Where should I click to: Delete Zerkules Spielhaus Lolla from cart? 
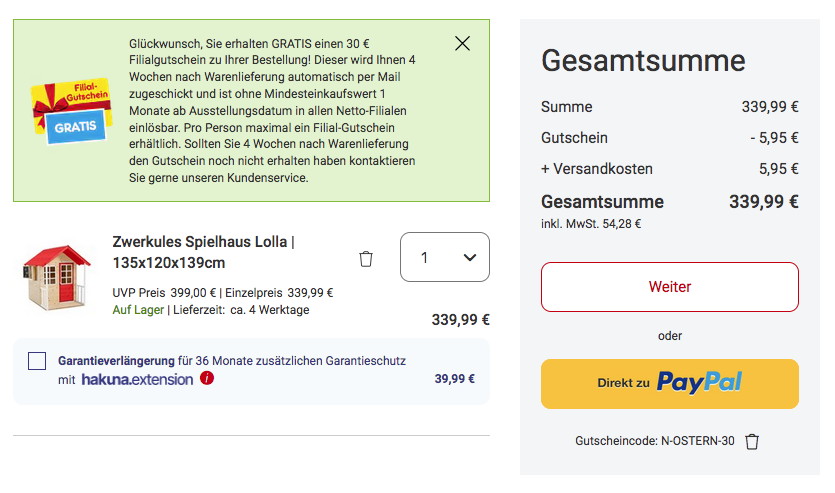[366, 259]
